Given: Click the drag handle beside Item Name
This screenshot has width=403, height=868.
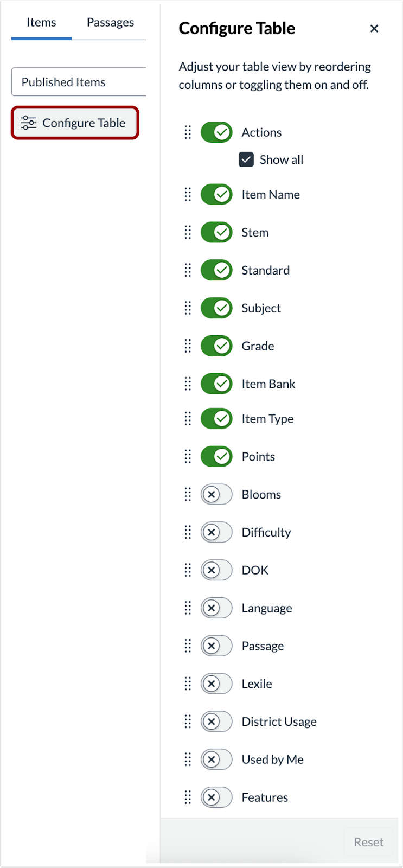Looking at the screenshot, I should tap(188, 194).
